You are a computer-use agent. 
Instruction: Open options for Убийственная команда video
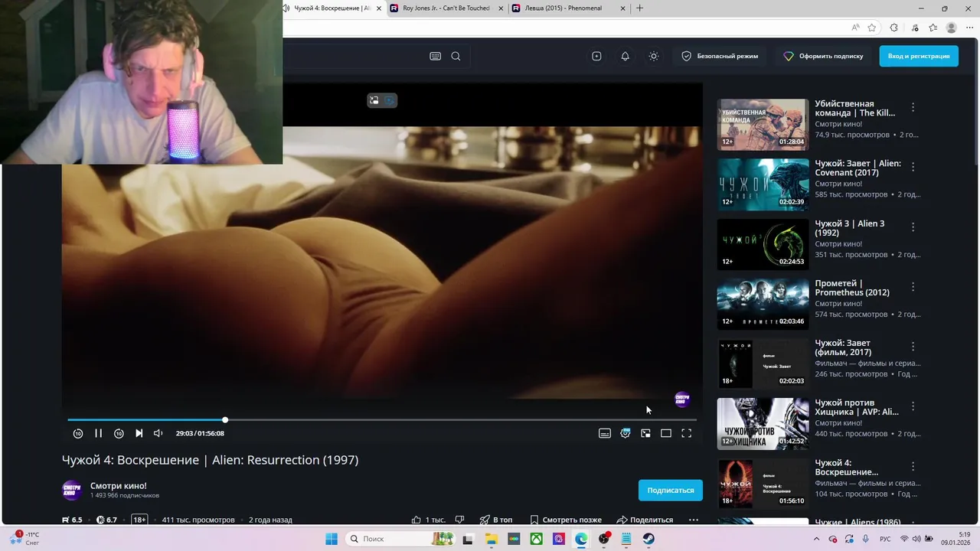(x=913, y=107)
